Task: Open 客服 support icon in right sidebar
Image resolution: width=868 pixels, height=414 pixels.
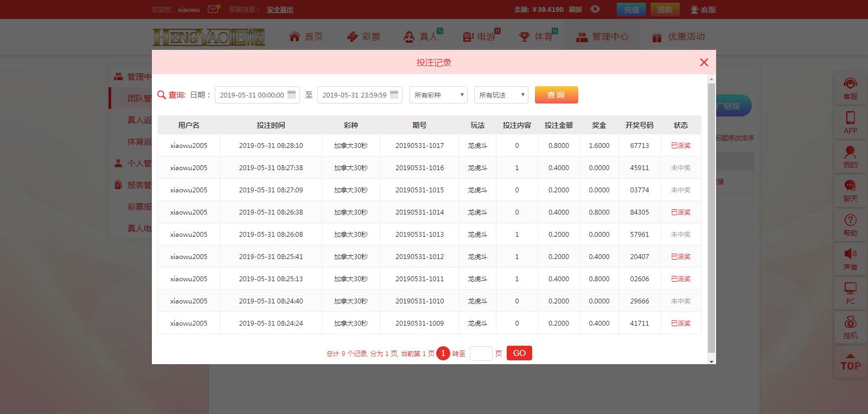Action: click(850, 89)
